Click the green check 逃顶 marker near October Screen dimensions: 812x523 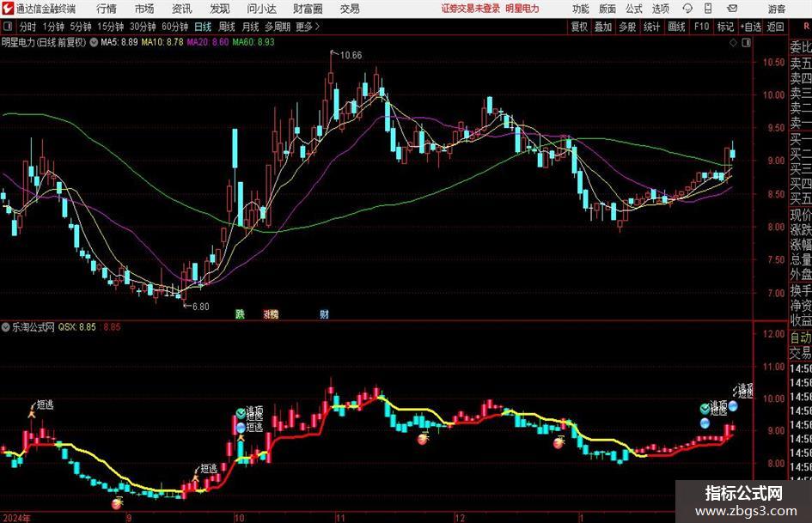(x=241, y=413)
